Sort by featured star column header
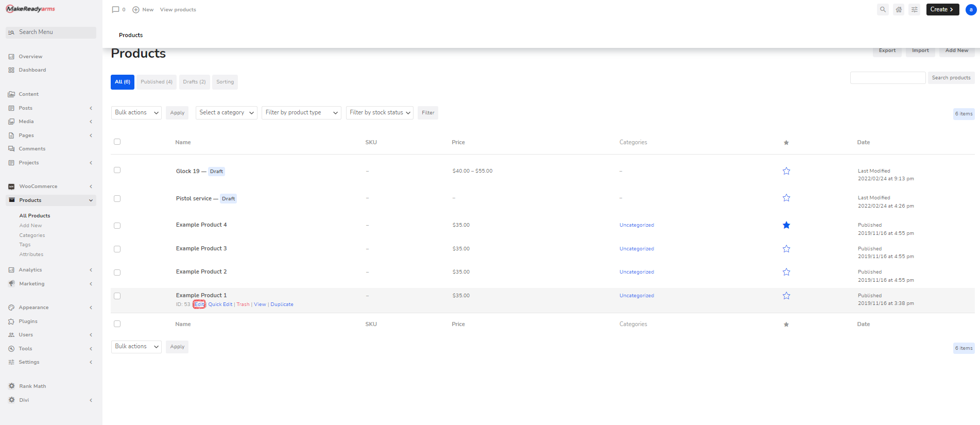 pos(786,143)
